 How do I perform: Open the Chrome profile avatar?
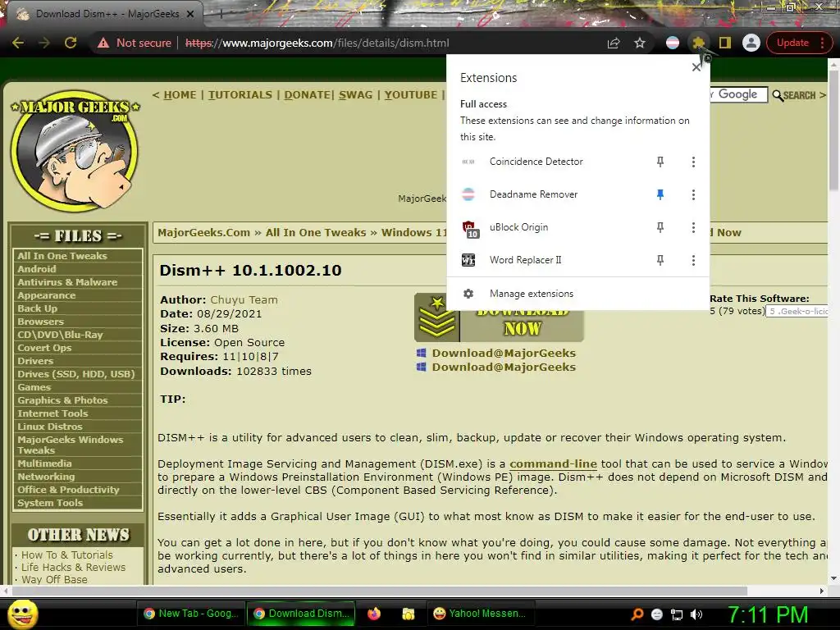point(751,43)
